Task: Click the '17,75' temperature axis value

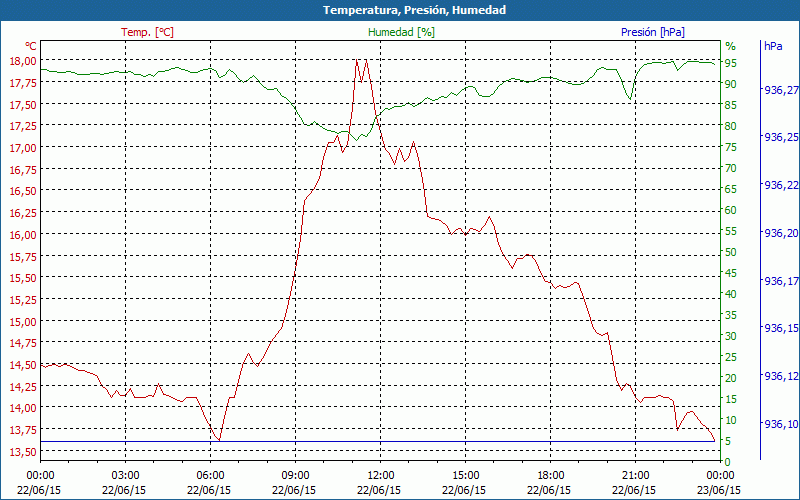Action: coord(23,83)
